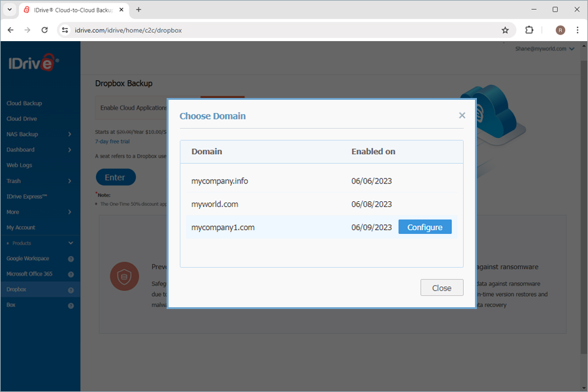Dismiss the dialog using the X icon
588x392 pixels.
(462, 116)
